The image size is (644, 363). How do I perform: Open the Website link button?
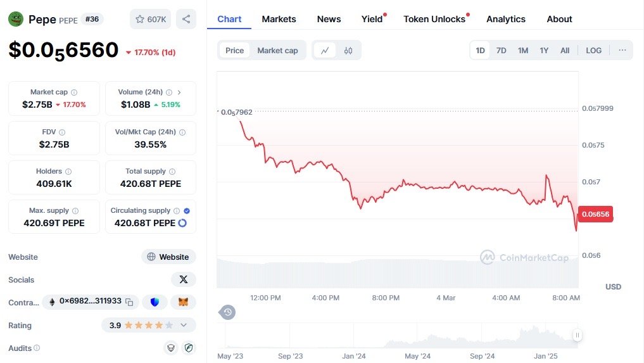pos(168,257)
